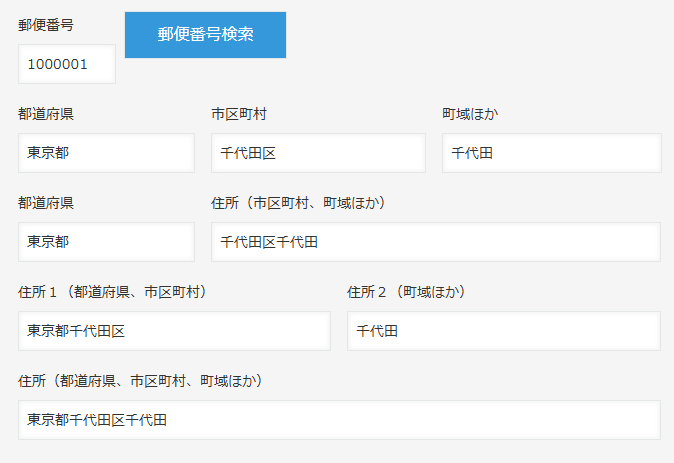
Task: Select the 住所１ field showing 東京都千代田区
Action: tap(174, 331)
